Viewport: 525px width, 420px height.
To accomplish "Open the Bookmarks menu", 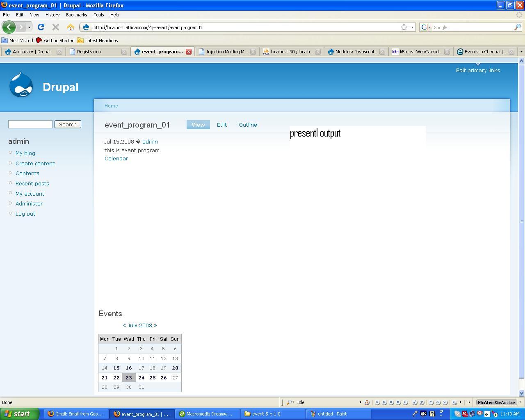I will click(76, 15).
